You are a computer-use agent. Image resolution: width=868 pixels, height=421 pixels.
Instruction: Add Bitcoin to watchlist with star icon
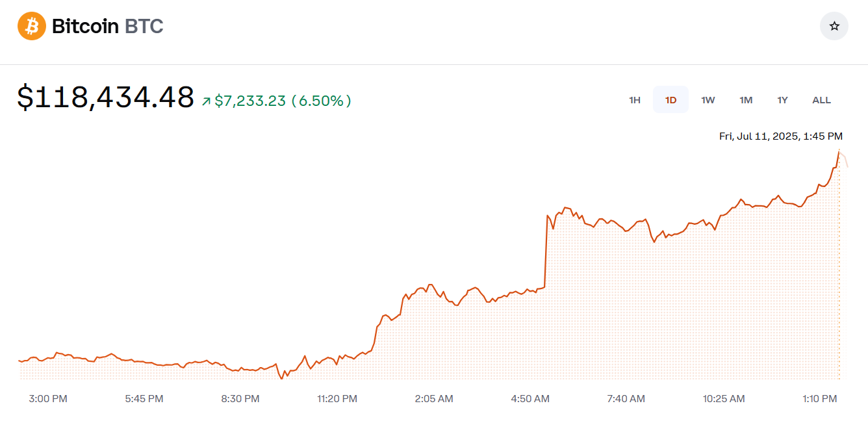click(x=834, y=26)
